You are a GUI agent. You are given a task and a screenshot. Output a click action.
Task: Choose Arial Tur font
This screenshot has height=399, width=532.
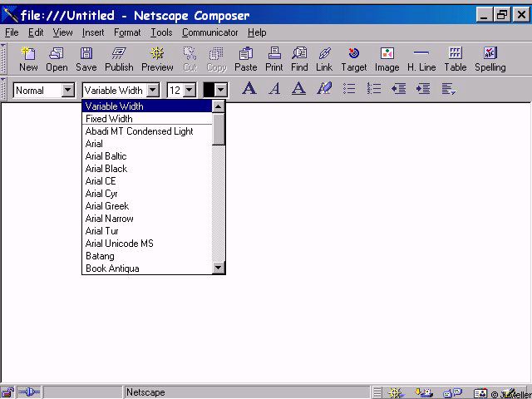[x=147, y=231]
